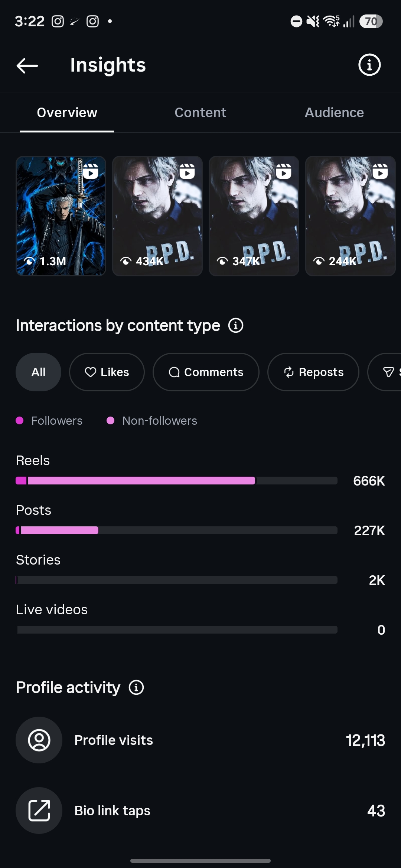
Task: Open the Insights info icon in header
Action: pos(369,65)
